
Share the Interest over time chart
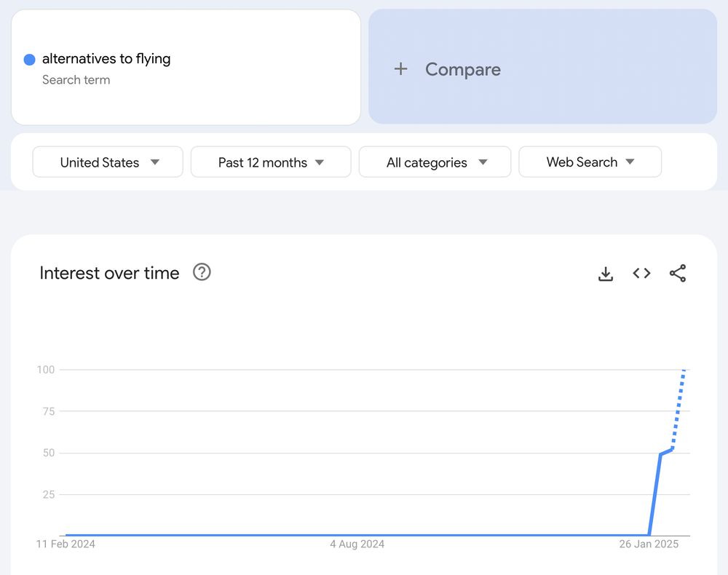coord(678,274)
